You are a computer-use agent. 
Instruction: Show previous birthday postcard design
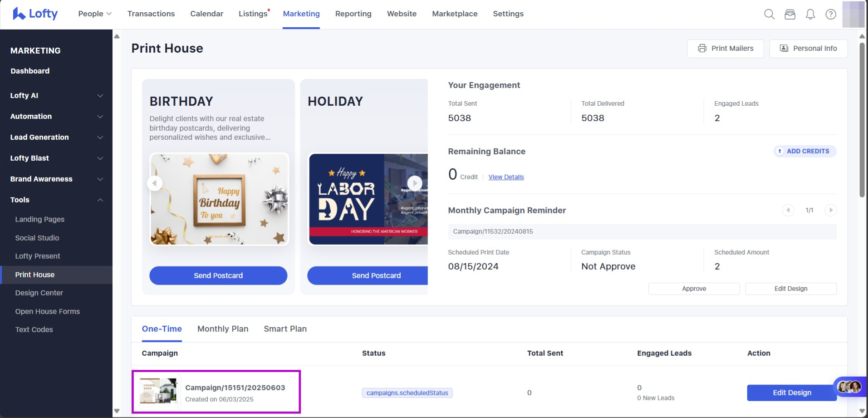[155, 183]
